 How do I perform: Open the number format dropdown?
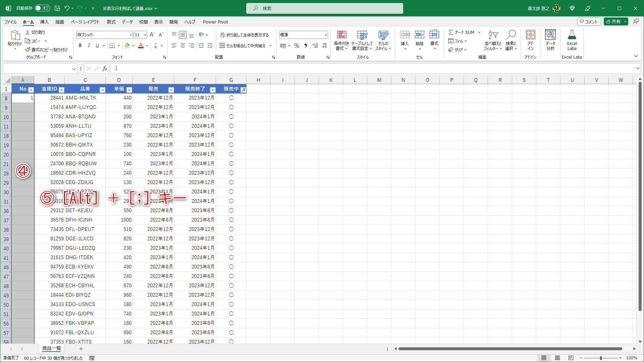point(325,35)
